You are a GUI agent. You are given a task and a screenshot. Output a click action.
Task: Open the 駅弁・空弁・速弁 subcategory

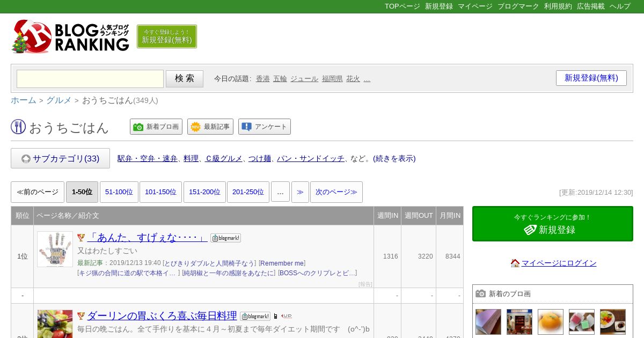pos(148,158)
